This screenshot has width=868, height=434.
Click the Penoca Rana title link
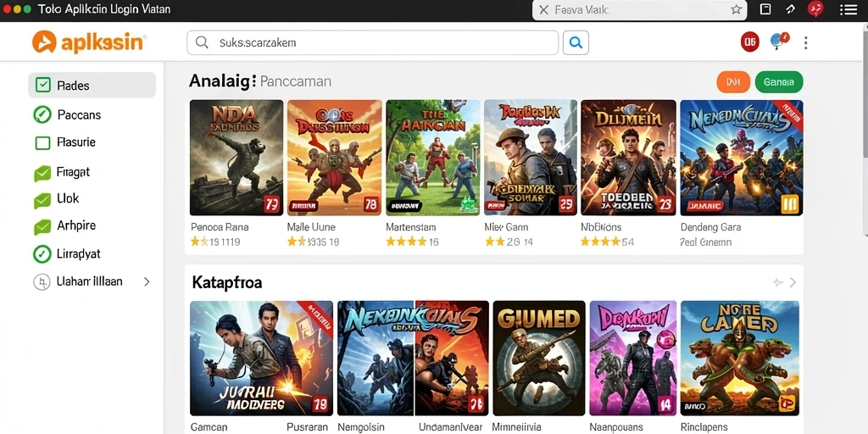pyautogui.click(x=220, y=227)
